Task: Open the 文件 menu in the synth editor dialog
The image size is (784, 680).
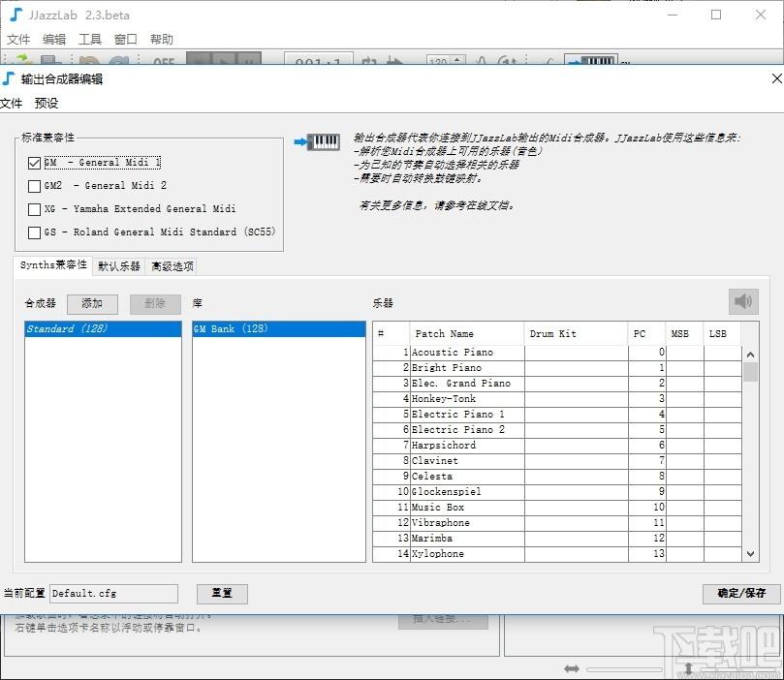Action: (11, 104)
